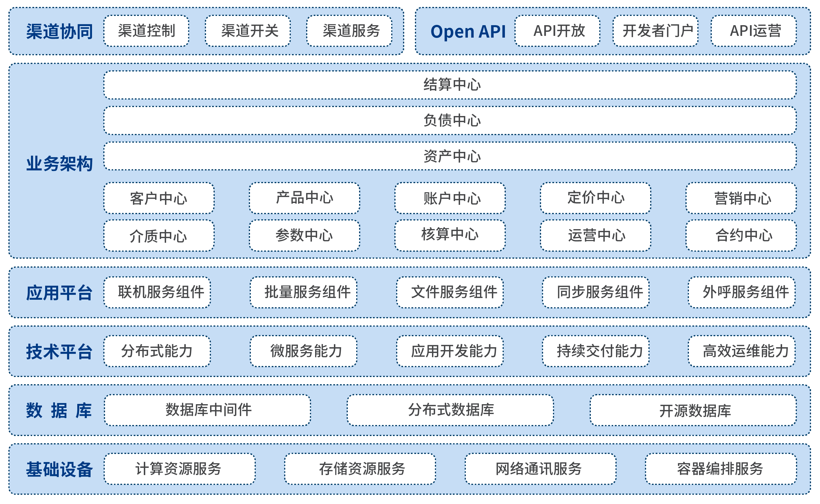The height and width of the screenshot is (504, 820).
Task: Click the 外呼服务组件 box
Action: [742, 292]
